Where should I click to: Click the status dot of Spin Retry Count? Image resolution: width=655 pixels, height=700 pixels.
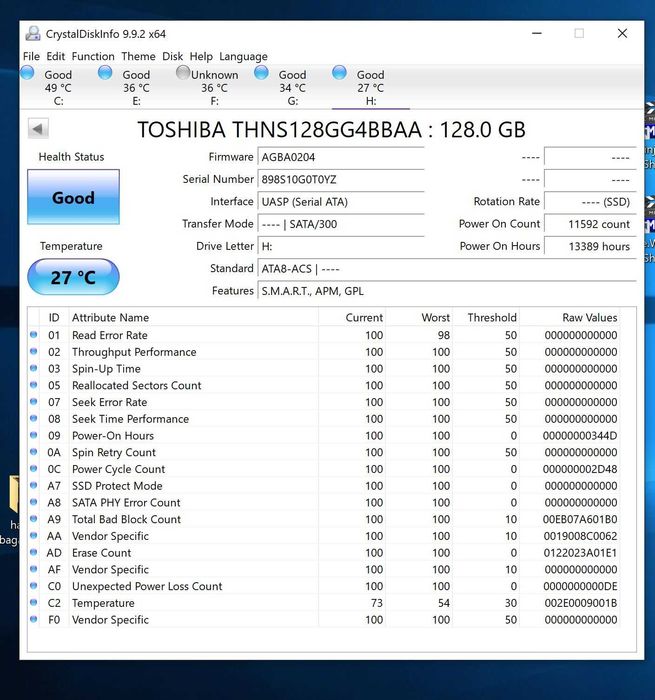pyautogui.click(x=33, y=451)
